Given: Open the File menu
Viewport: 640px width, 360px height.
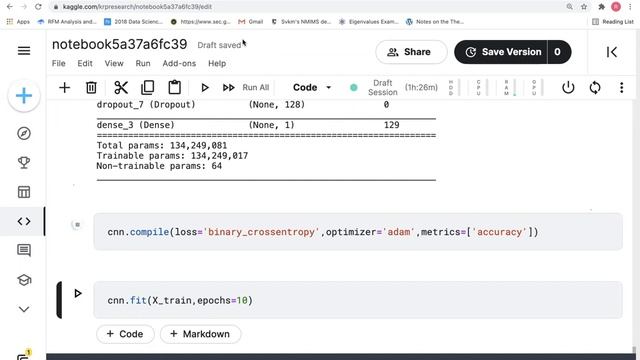Looking at the screenshot, I should tap(59, 63).
